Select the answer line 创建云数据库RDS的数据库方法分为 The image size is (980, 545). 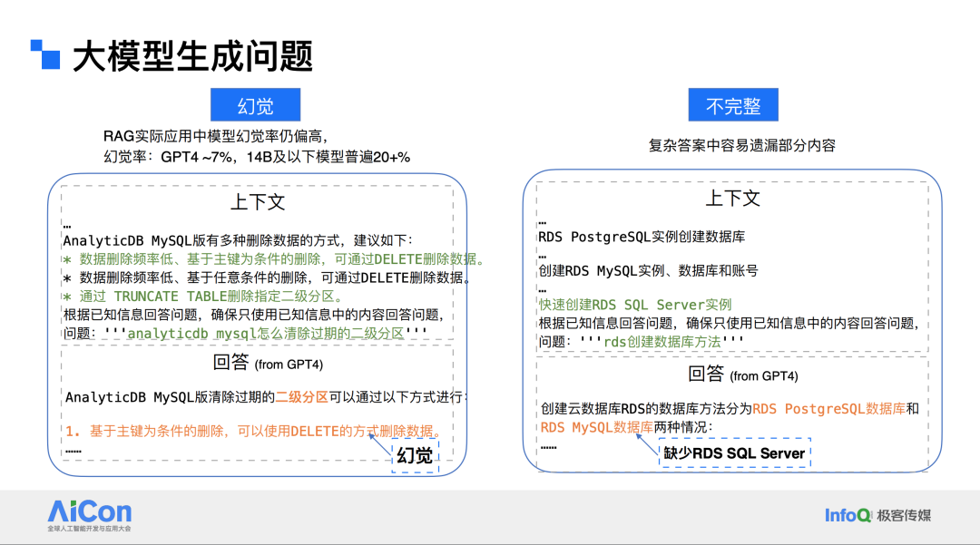pos(730,409)
